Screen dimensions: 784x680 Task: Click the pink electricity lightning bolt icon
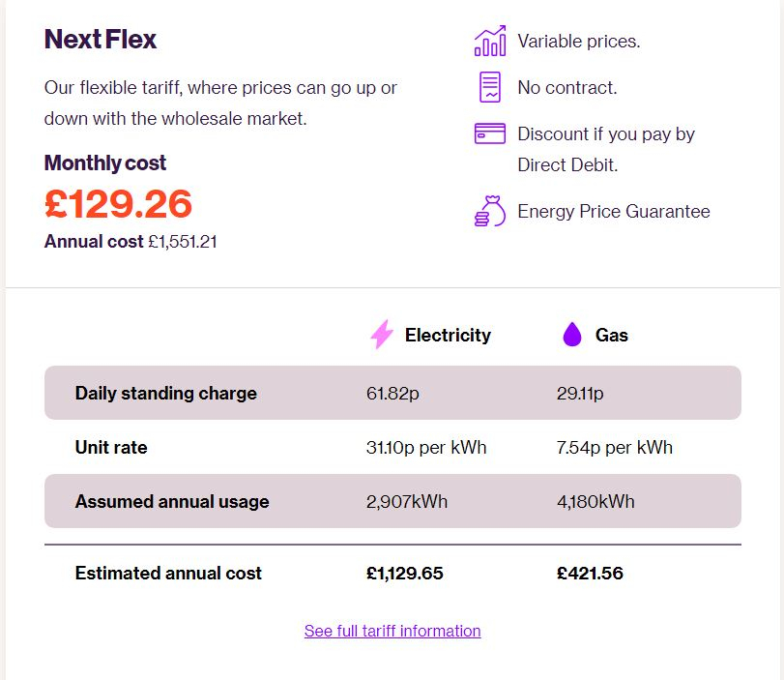(x=382, y=334)
